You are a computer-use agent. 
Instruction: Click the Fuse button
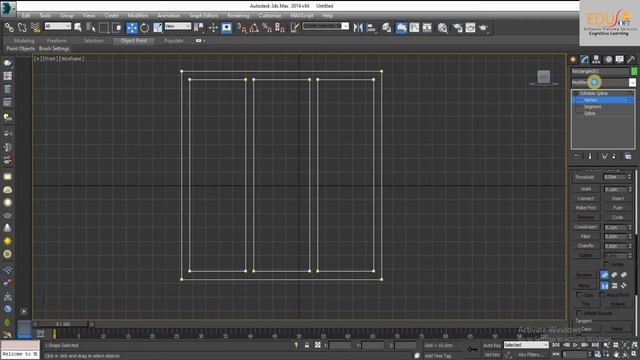[618, 208]
